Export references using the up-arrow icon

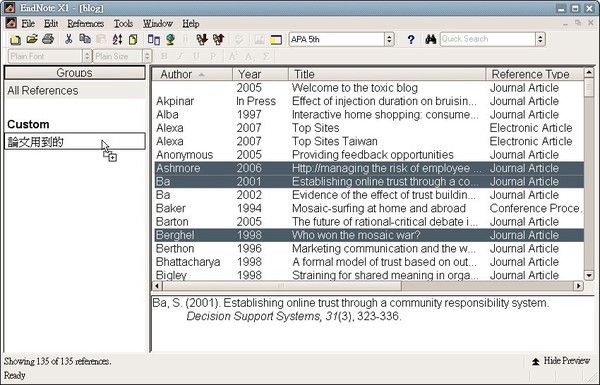tap(218, 39)
